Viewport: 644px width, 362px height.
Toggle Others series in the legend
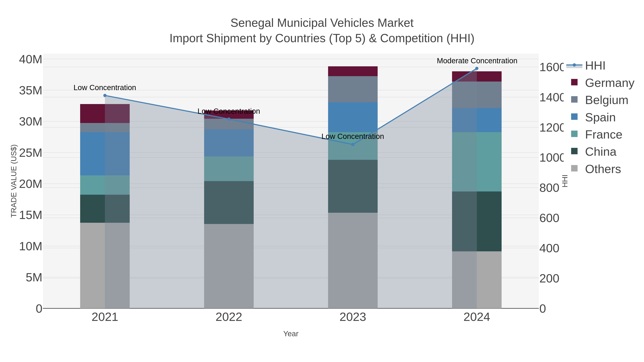[596, 169]
